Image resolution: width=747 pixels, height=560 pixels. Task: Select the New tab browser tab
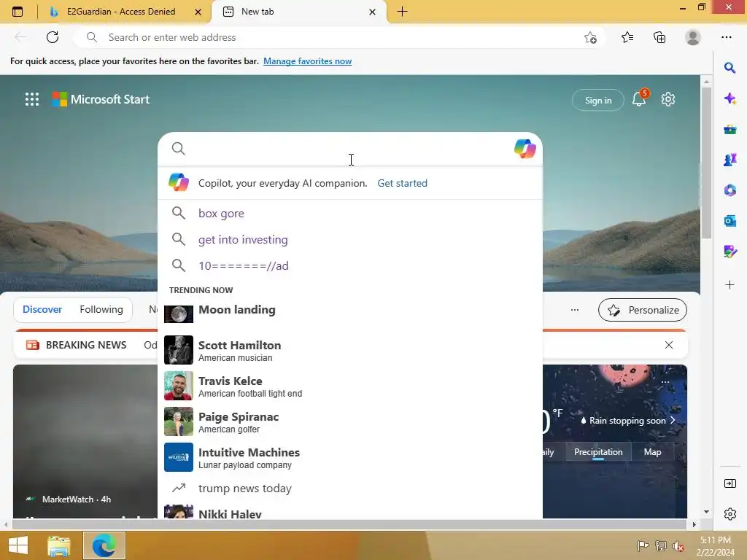tap(300, 12)
